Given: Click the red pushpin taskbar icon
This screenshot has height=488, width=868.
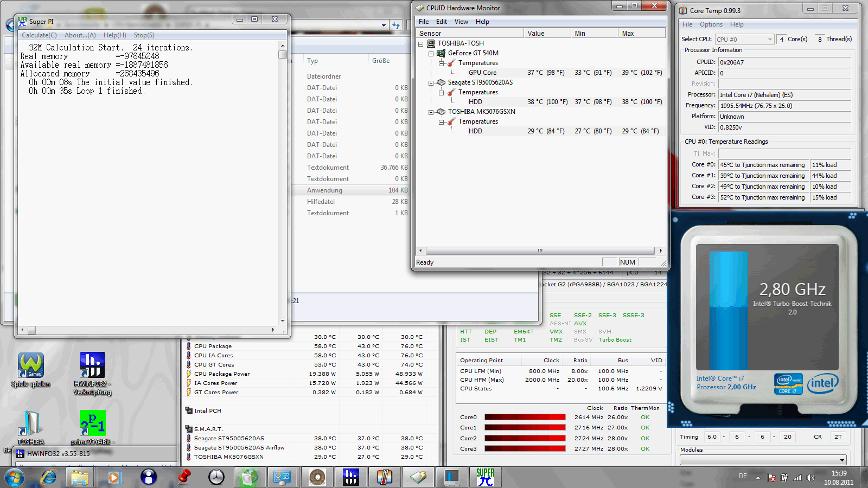Looking at the screenshot, I should [184, 477].
